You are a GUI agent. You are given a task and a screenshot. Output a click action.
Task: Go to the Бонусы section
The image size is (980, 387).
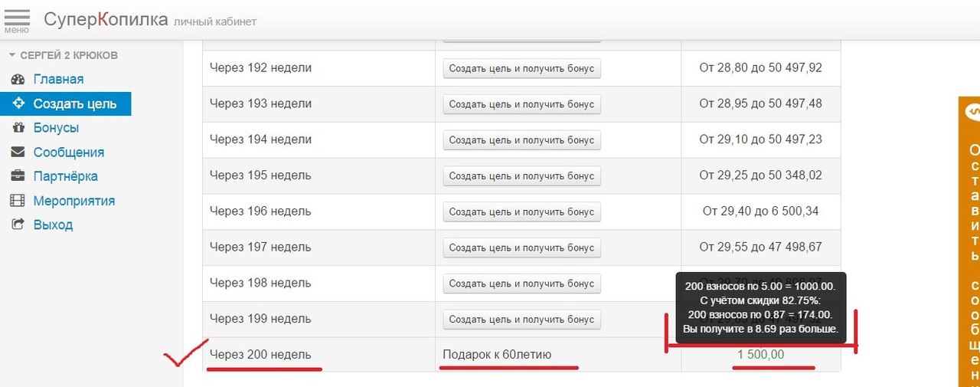pyautogui.click(x=56, y=128)
